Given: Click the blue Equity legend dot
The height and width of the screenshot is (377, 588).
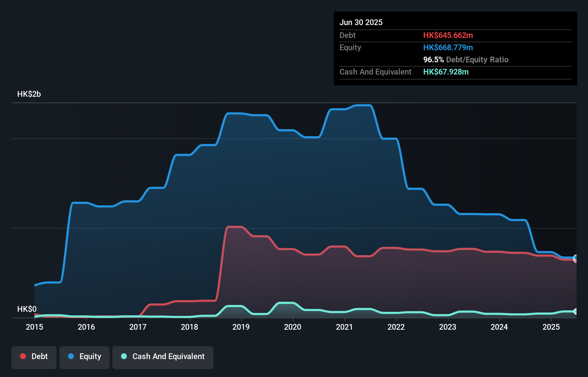Looking at the screenshot, I should (71, 356).
